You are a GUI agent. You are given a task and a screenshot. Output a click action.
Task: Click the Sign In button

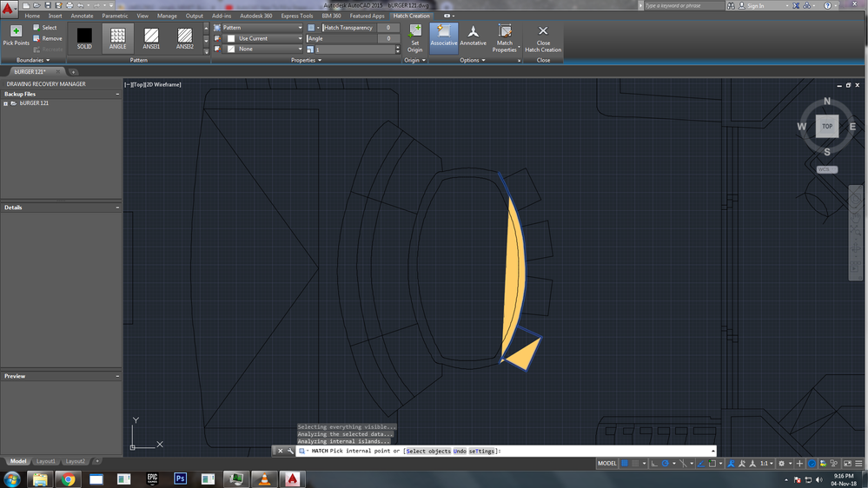(752, 5)
